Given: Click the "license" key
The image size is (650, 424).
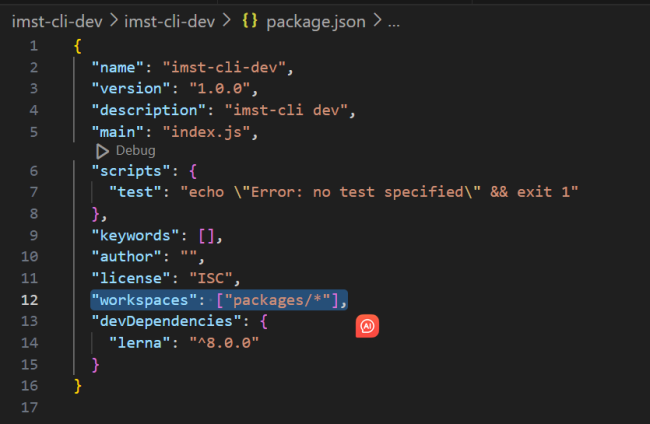Looking at the screenshot, I should pos(131,278).
